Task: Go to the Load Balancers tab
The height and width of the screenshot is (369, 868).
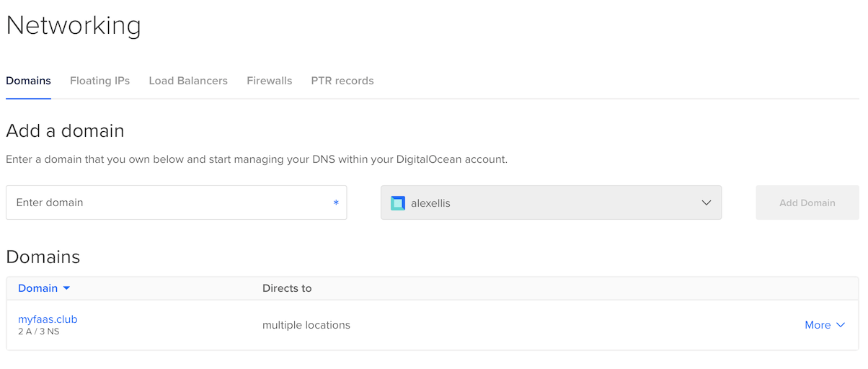Action: [188, 81]
